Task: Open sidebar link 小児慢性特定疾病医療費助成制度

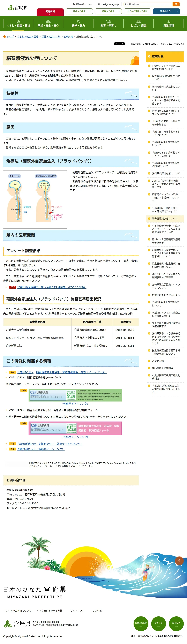Action: click(166, 377)
